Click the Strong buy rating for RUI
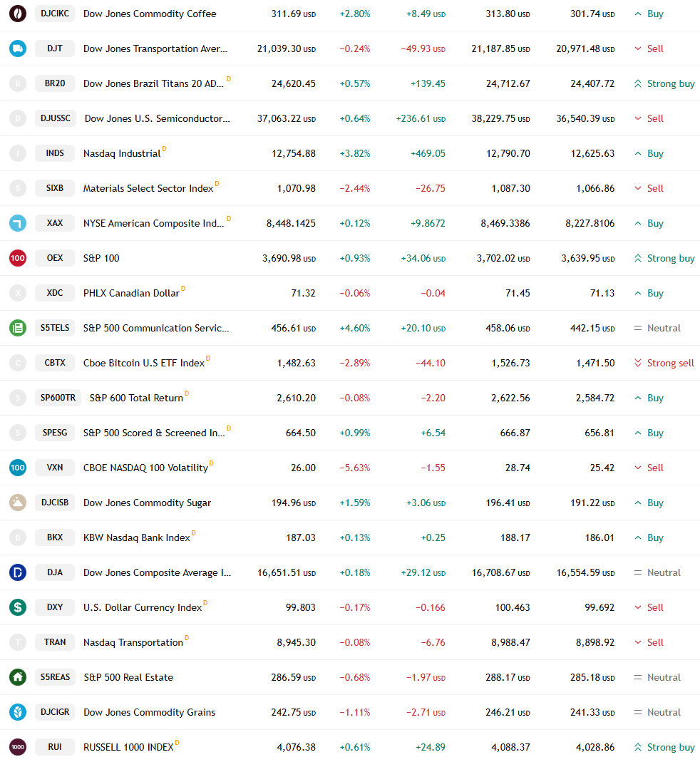 [664, 747]
